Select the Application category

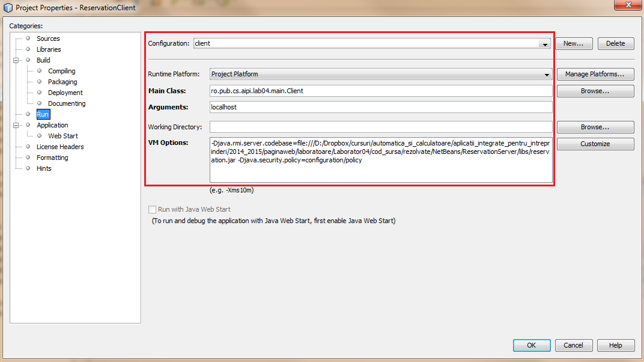click(52, 125)
